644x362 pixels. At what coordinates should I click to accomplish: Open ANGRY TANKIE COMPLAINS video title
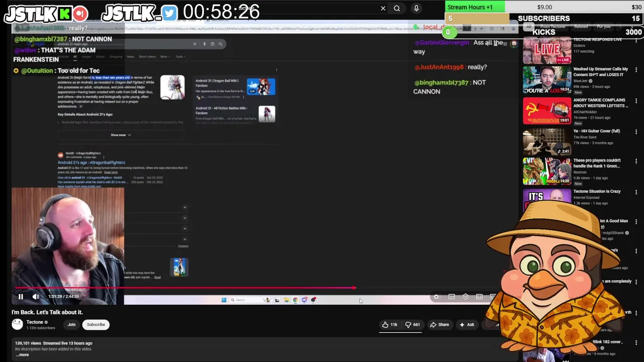tap(601, 103)
